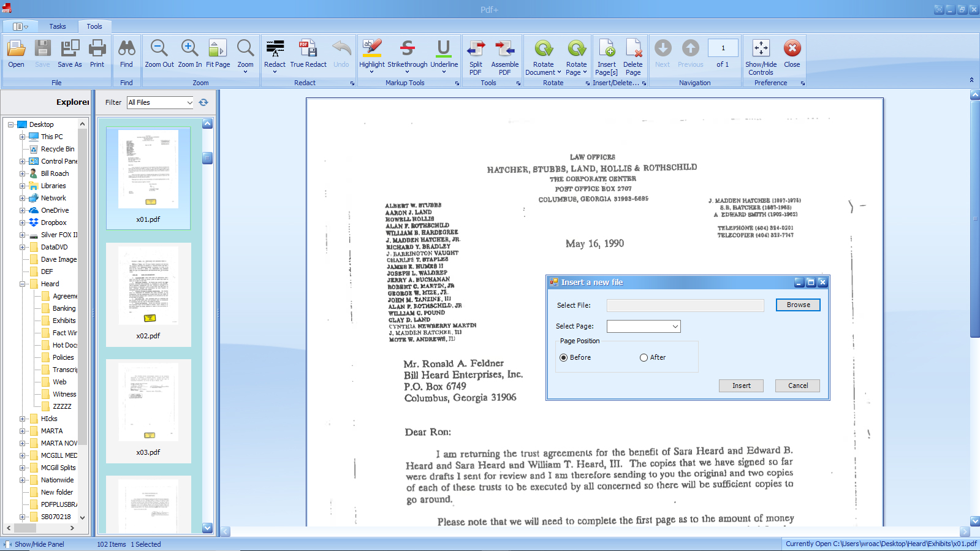Viewport: 980px width, 551px height.
Task: Cancel the Insert a new file dialog
Action: pyautogui.click(x=797, y=386)
